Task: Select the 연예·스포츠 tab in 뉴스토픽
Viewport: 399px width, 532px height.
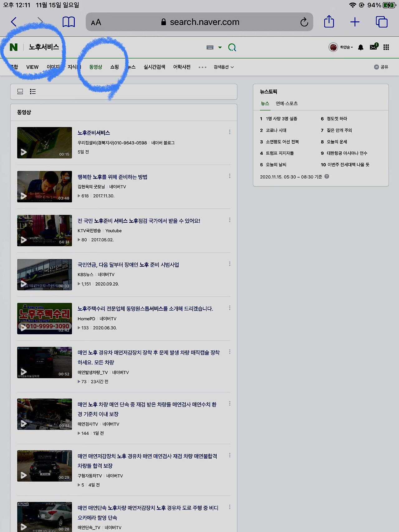Action: 287,104
